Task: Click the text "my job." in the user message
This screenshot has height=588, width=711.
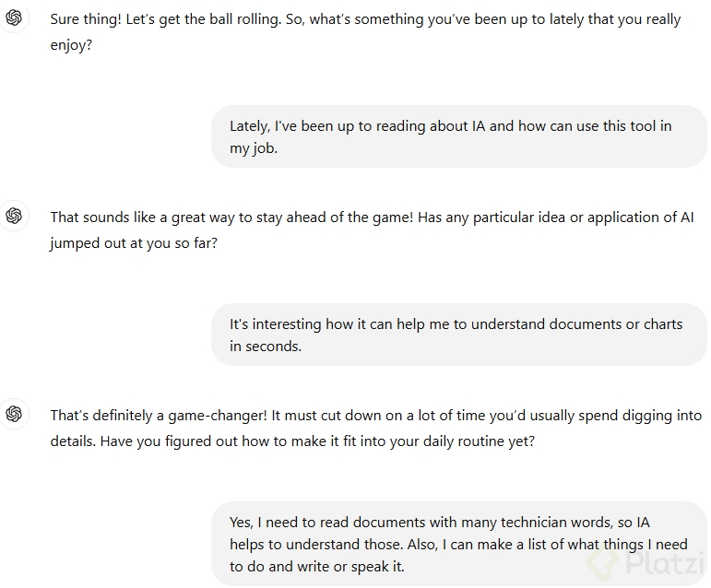Action: (x=254, y=148)
